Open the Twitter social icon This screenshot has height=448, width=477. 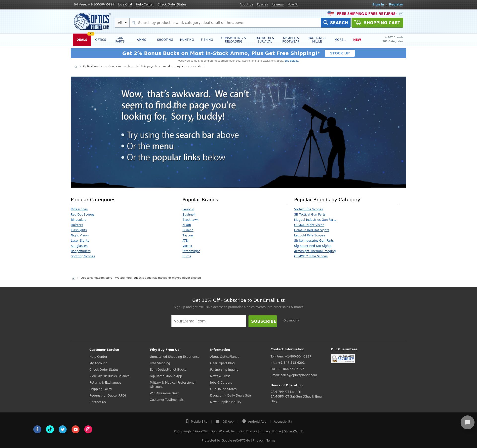(x=63, y=429)
